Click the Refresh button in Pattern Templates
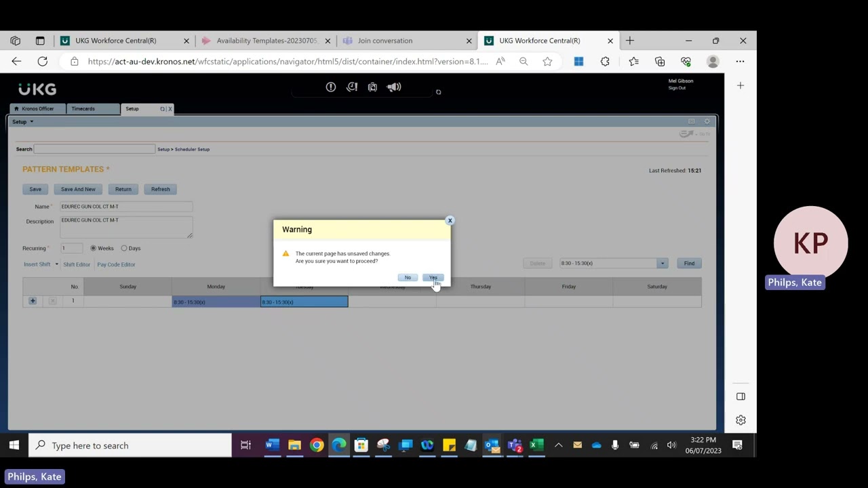The height and width of the screenshot is (488, 868). tap(160, 189)
